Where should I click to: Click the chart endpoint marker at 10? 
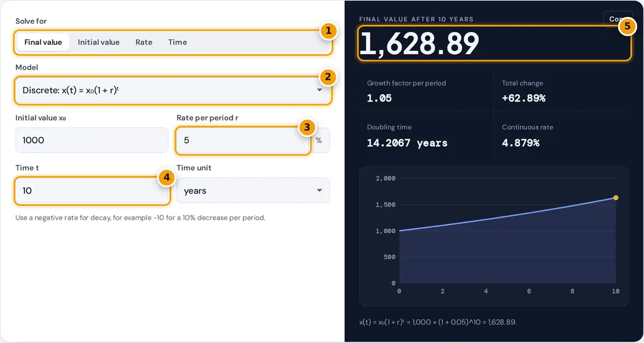(616, 198)
